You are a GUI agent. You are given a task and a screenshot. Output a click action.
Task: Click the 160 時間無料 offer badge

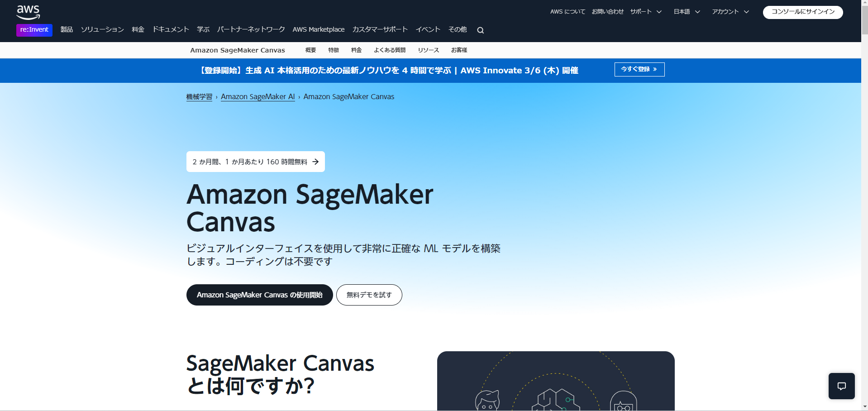[x=256, y=162]
